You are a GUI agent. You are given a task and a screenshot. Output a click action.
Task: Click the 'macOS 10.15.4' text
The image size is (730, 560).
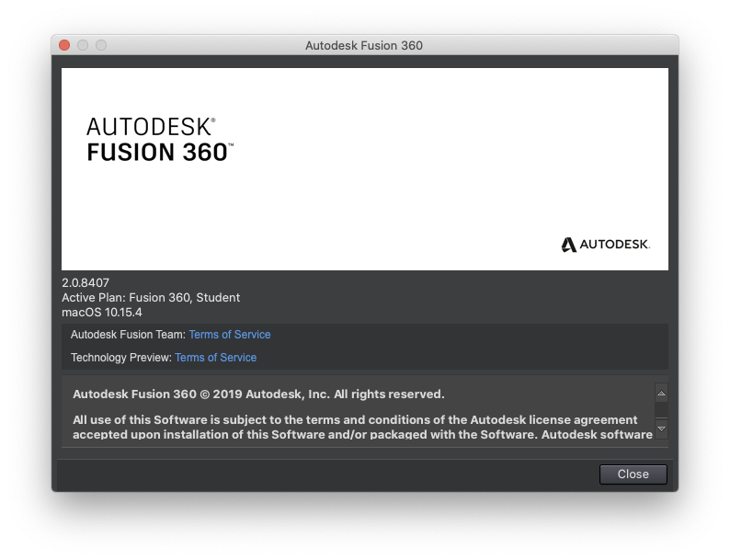click(102, 312)
